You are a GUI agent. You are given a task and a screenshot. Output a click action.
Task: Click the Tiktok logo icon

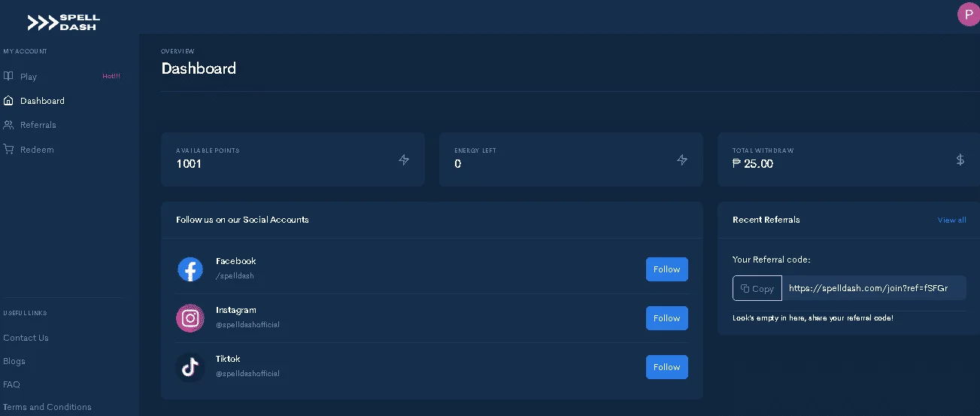click(190, 367)
